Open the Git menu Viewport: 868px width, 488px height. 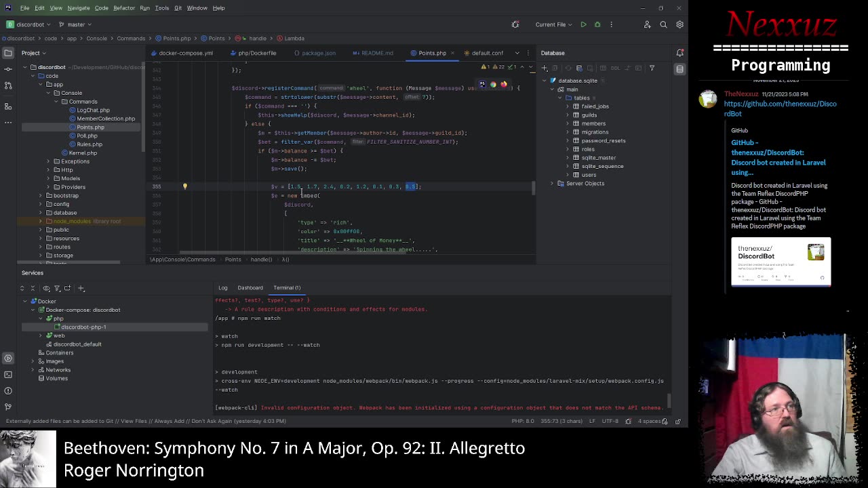tap(178, 8)
